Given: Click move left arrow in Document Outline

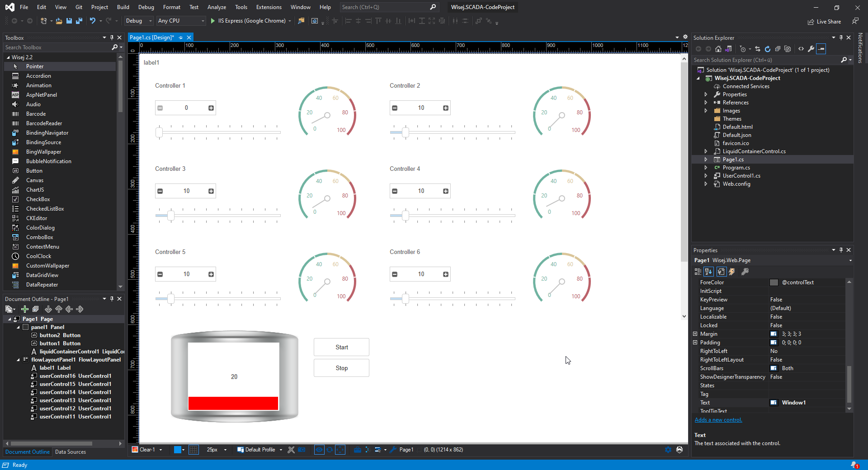Looking at the screenshot, I should pos(69,309).
